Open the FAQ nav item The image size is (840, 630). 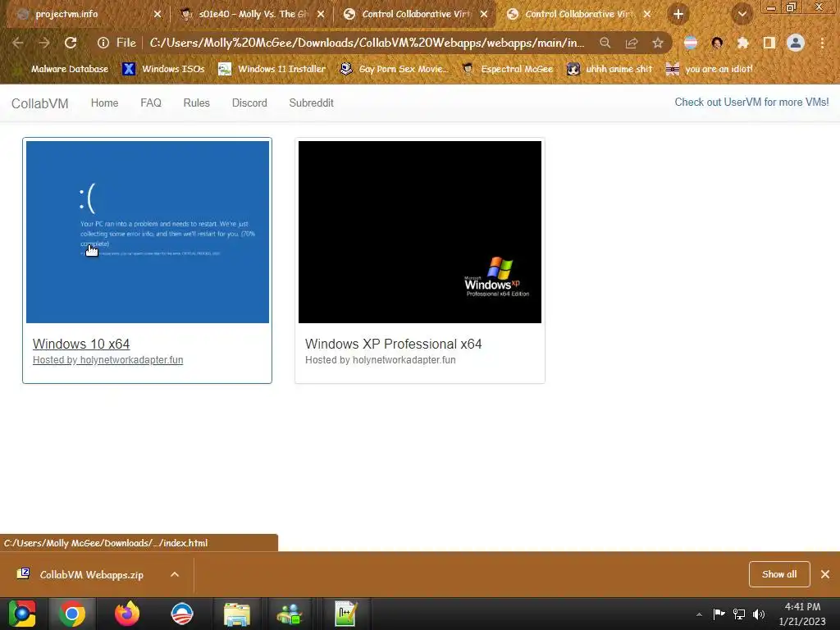[151, 103]
